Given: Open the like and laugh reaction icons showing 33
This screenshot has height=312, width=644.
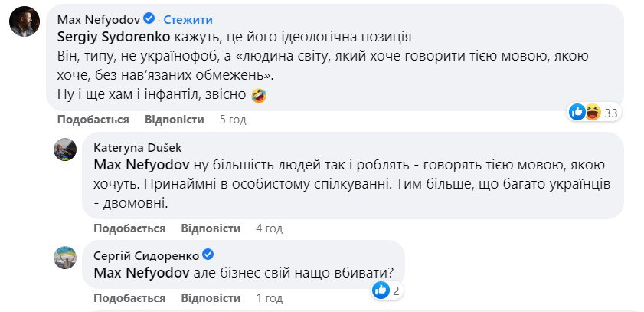Looking at the screenshot, I should 587,113.
